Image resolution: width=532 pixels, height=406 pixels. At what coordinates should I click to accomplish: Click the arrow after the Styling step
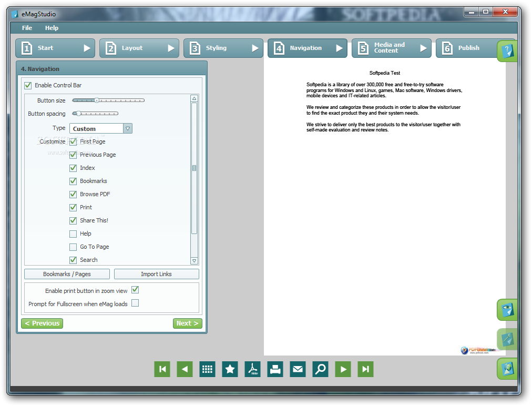pyautogui.click(x=255, y=48)
